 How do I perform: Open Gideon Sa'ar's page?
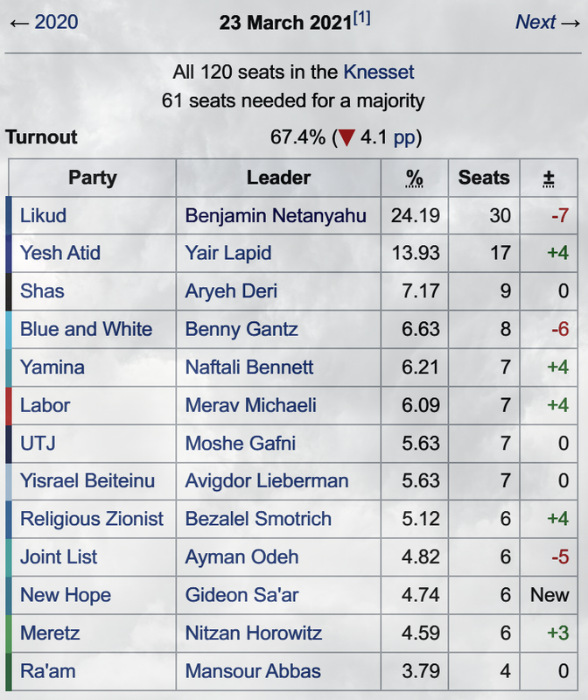coord(241,595)
